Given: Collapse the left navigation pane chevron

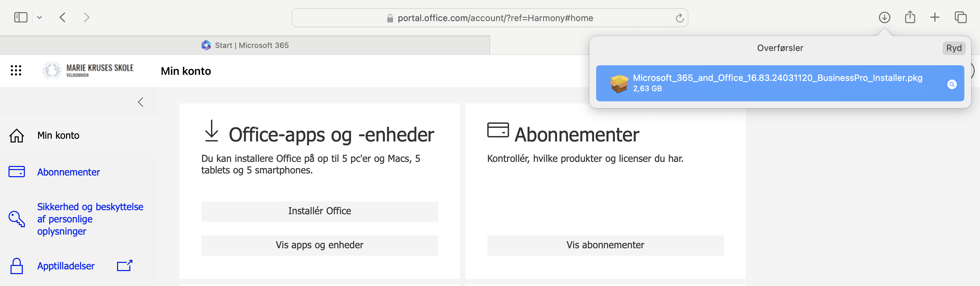Looking at the screenshot, I should click(x=141, y=102).
